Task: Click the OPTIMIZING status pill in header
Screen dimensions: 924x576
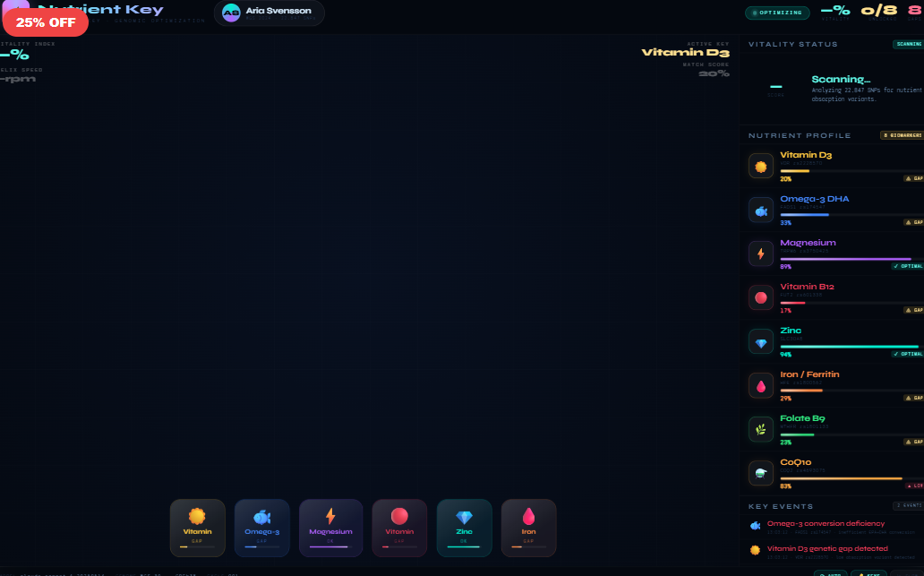Action: pos(777,13)
